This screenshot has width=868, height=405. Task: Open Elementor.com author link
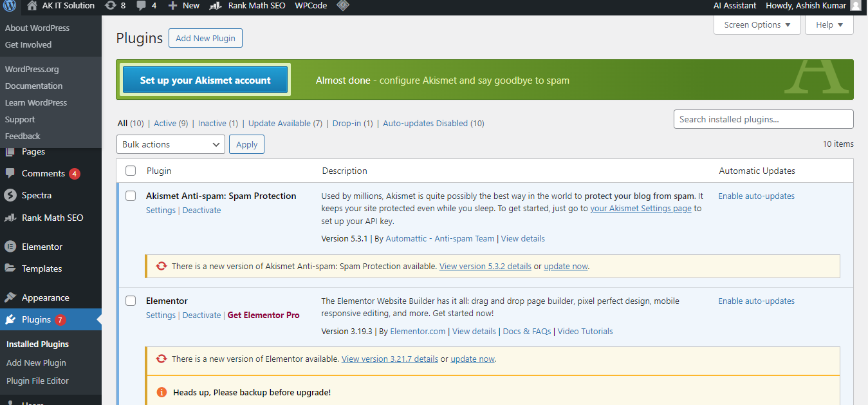[x=418, y=331]
